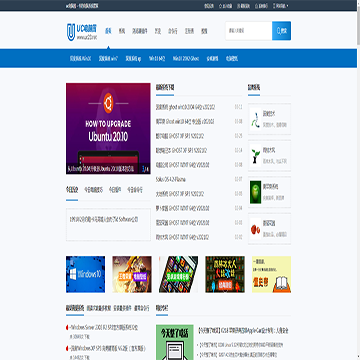Open the yellow open-book banner tile
Screen dimensions: 360x360
point(271,274)
